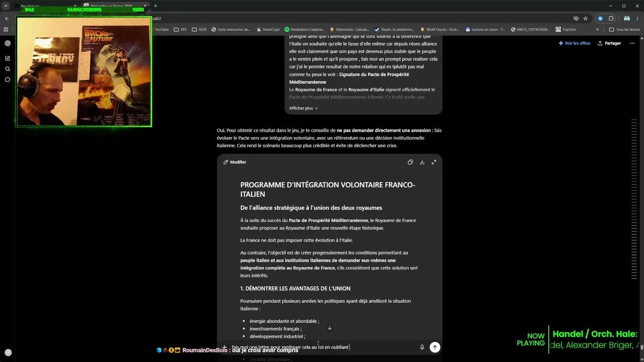Click the webcam overlay thumbnail
Viewport: 644px width, 362px height.
coord(84,71)
